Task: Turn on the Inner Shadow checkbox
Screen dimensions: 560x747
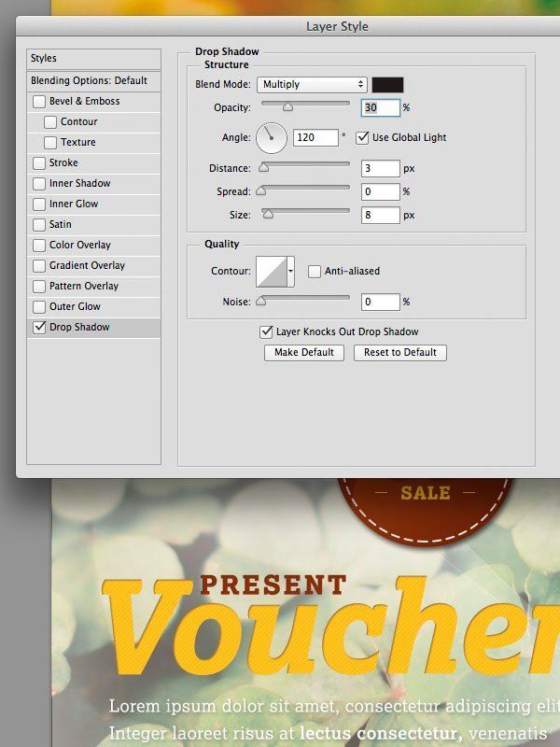Action: [x=39, y=183]
